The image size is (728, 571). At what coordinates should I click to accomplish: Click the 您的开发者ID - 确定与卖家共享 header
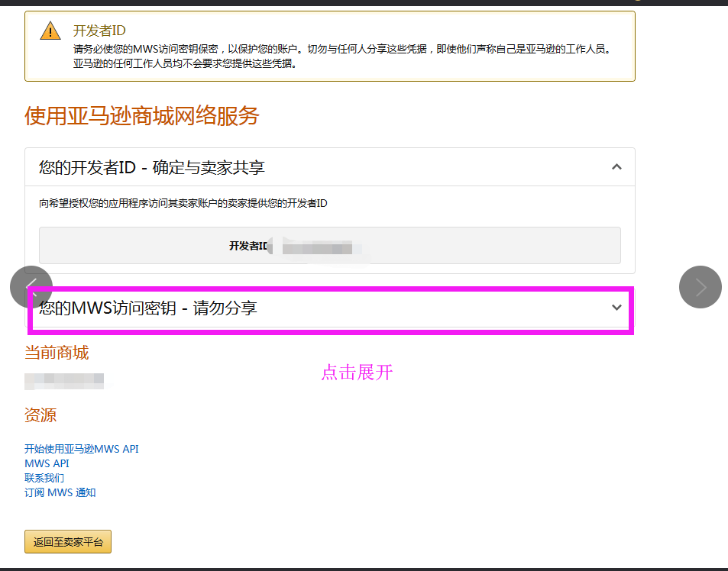330,167
